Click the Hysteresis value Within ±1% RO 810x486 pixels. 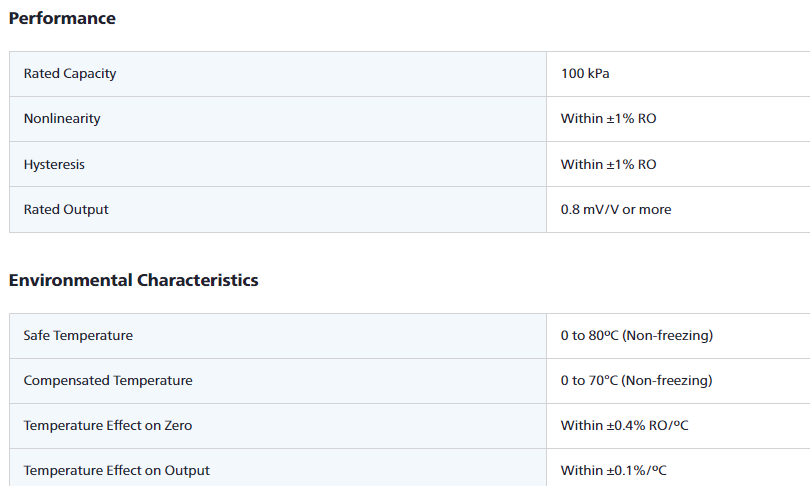point(608,164)
